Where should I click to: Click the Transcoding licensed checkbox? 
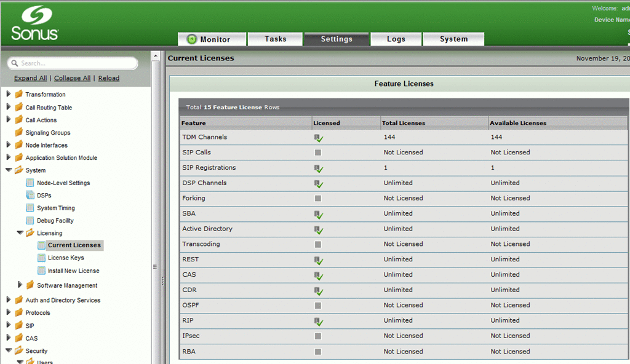click(x=318, y=244)
